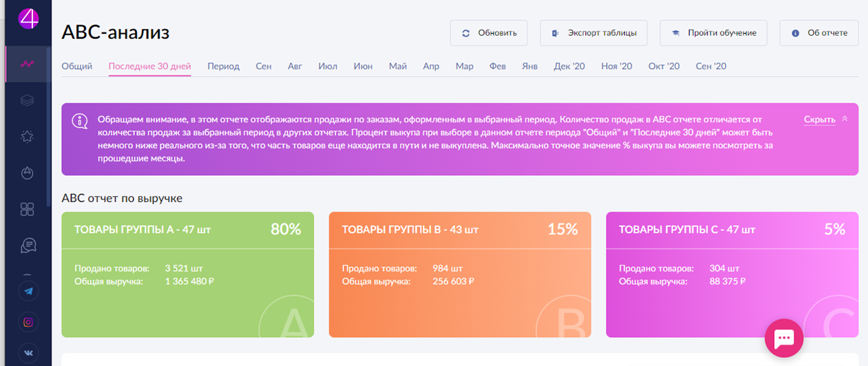
Task: Select the Период tab
Action: [223, 66]
